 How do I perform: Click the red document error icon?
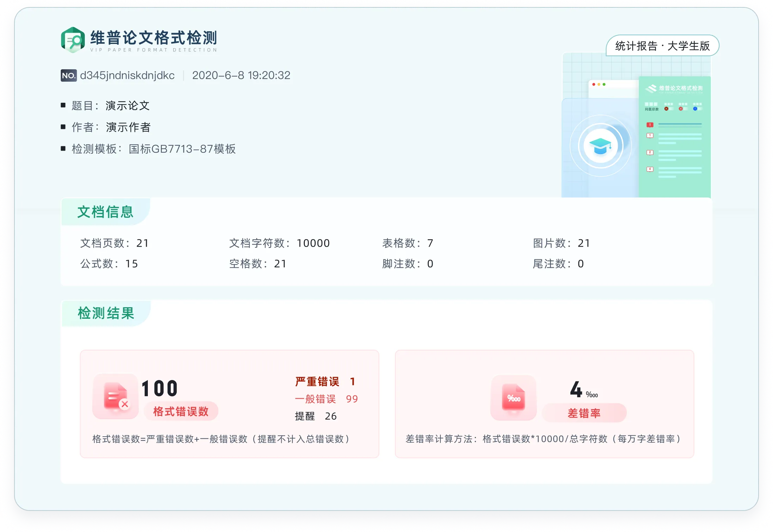(x=116, y=397)
